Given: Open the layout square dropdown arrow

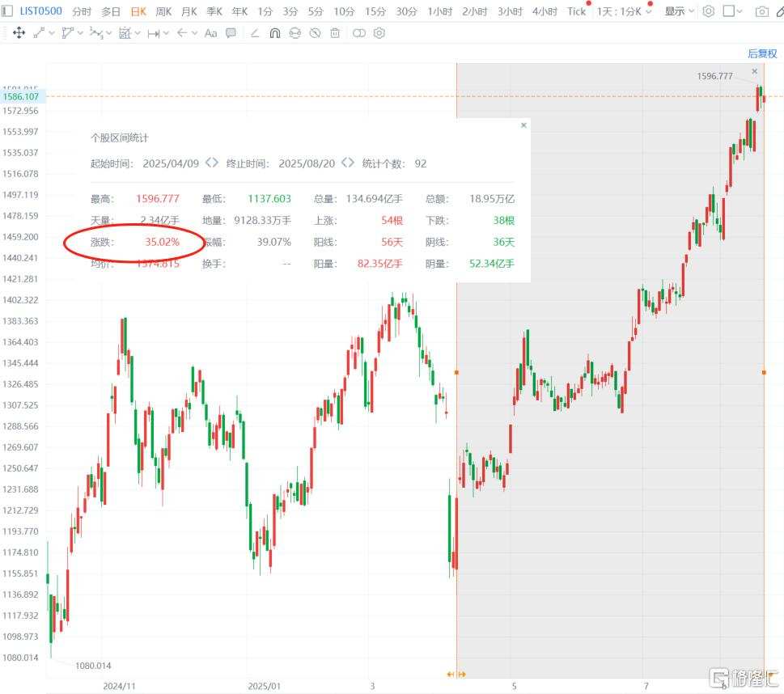Looking at the screenshot, I should click(740, 11).
